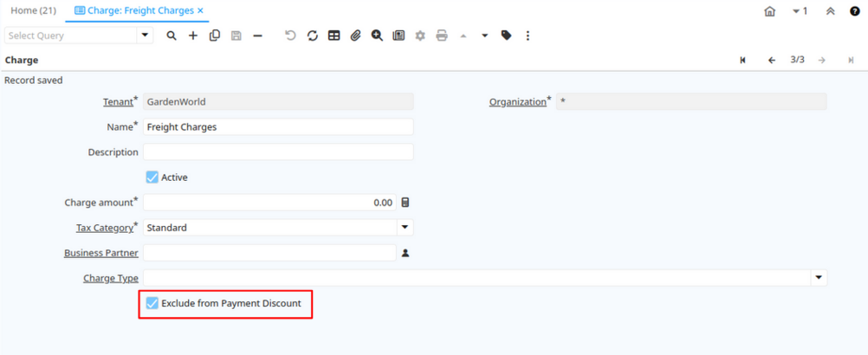Click the Find record magnifier icon
Viewport: 868px width, 355px height.
pyautogui.click(x=172, y=35)
